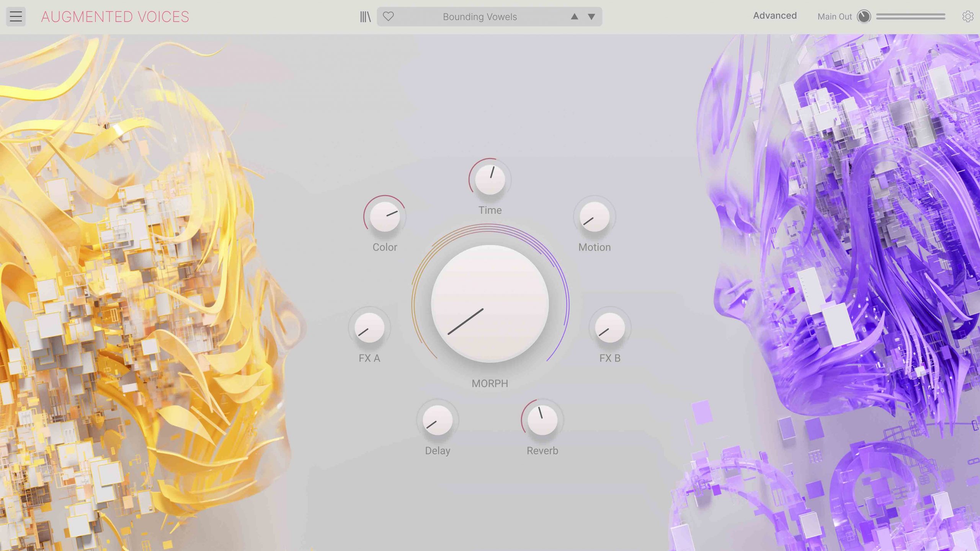Click the FX B macro knob
The image size is (980, 551).
point(609,328)
